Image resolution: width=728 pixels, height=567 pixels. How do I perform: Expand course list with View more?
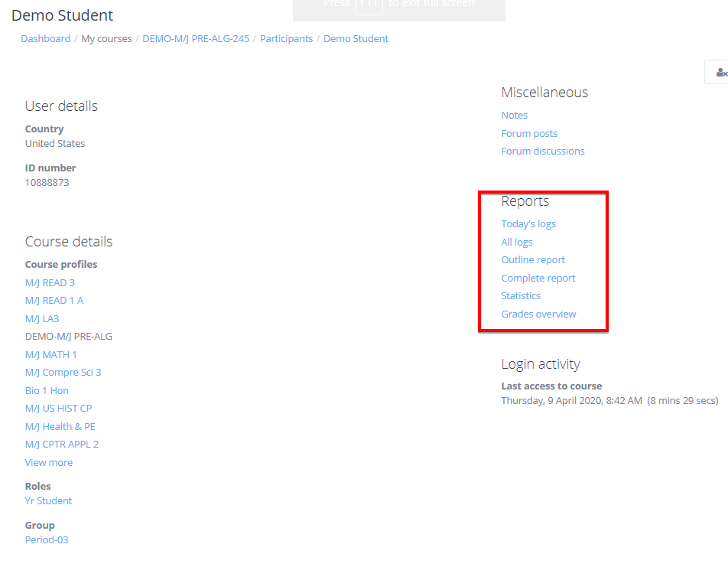48,463
